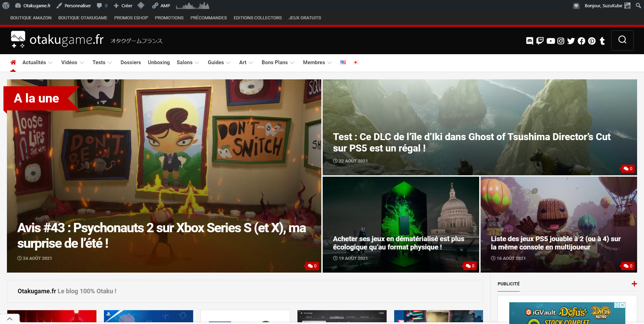Image resolution: width=644 pixels, height=324 pixels.
Task: Click the diamond cache plugin icon
Action: pyautogui.click(x=141, y=6)
